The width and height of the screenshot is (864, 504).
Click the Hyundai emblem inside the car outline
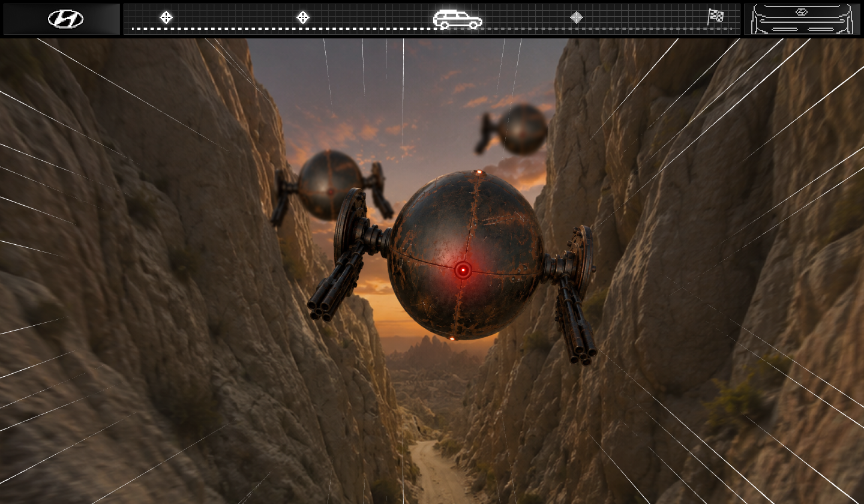click(801, 12)
